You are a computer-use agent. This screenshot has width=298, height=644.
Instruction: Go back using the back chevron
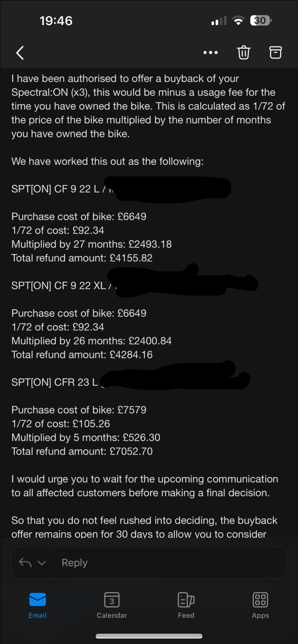pyautogui.click(x=20, y=53)
